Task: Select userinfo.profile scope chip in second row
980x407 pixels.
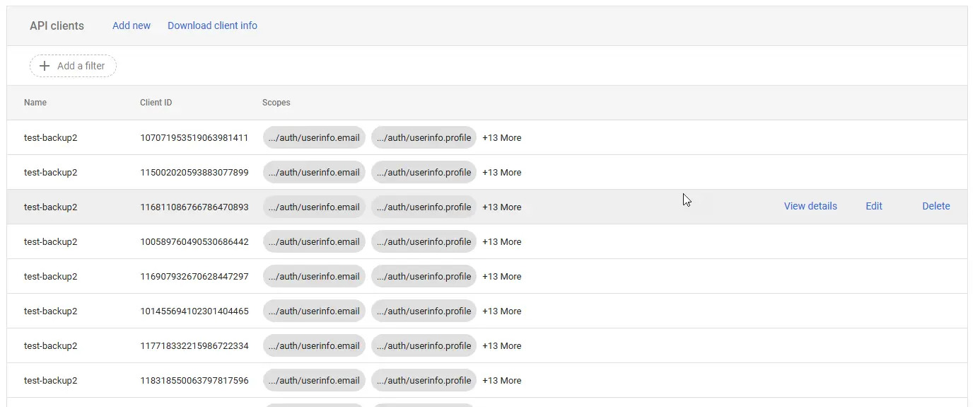Action: click(424, 173)
